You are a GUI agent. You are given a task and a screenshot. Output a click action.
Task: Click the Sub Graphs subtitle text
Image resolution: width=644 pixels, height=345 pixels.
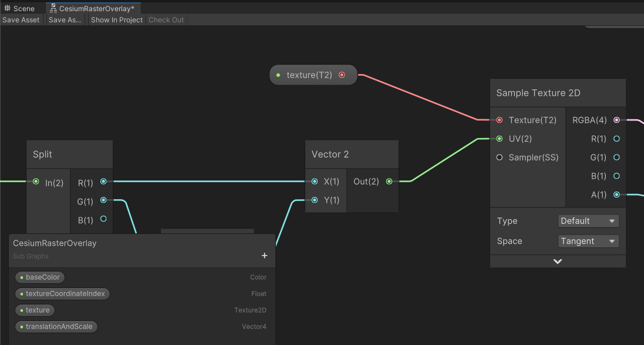pos(31,256)
